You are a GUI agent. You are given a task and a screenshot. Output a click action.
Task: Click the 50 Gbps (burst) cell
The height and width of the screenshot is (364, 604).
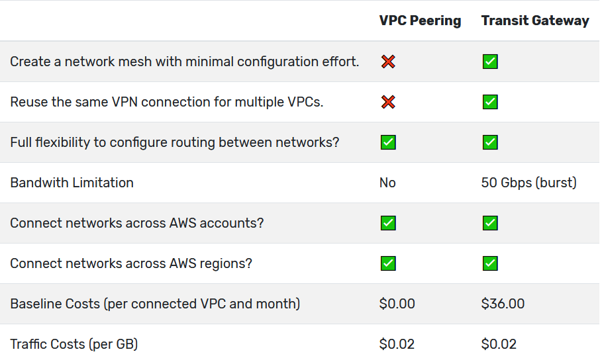pyautogui.click(x=528, y=183)
